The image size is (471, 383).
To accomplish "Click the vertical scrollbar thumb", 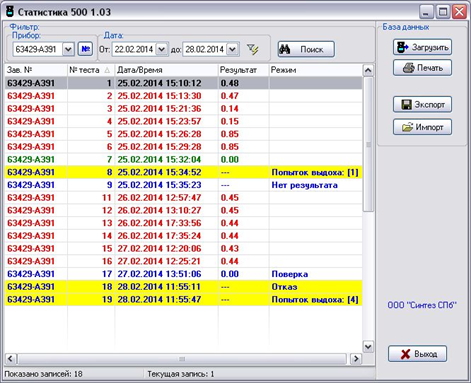I will [x=368, y=144].
